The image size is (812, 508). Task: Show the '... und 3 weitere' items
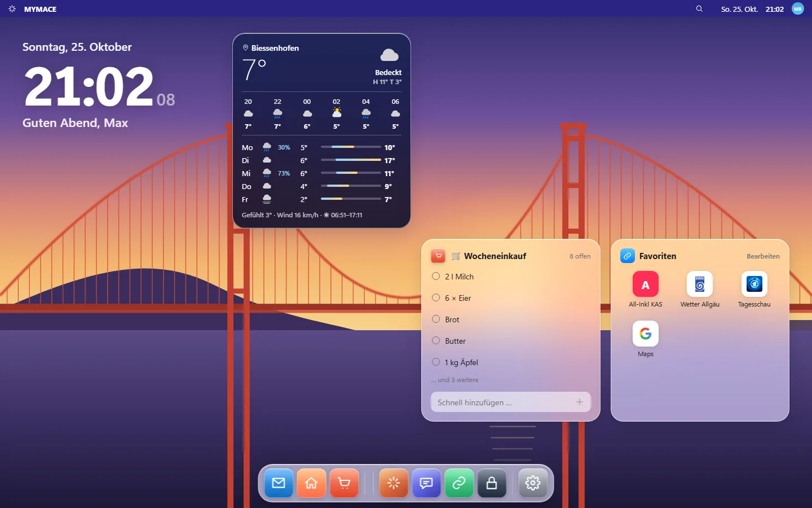pyautogui.click(x=455, y=380)
